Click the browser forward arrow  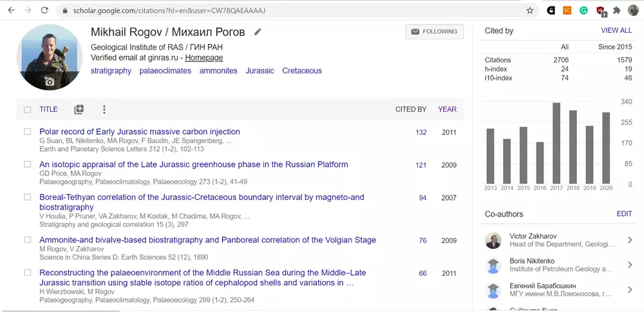point(28,10)
